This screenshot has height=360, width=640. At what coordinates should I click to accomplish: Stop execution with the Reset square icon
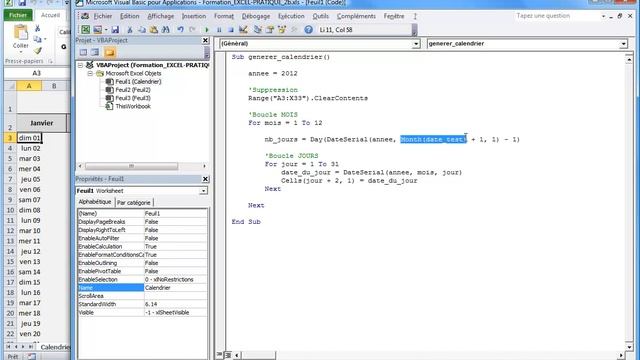pyautogui.click(x=231, y=30)
